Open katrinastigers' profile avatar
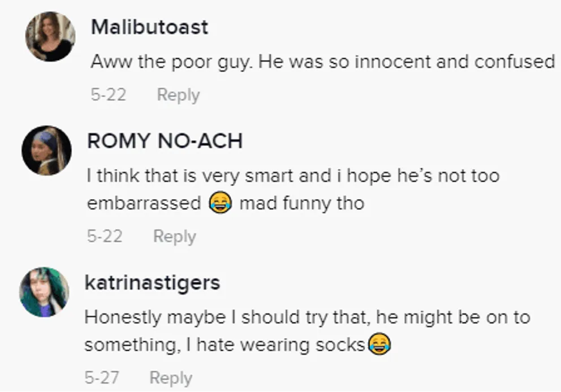The image size is (561, 392). pos(44,292)
